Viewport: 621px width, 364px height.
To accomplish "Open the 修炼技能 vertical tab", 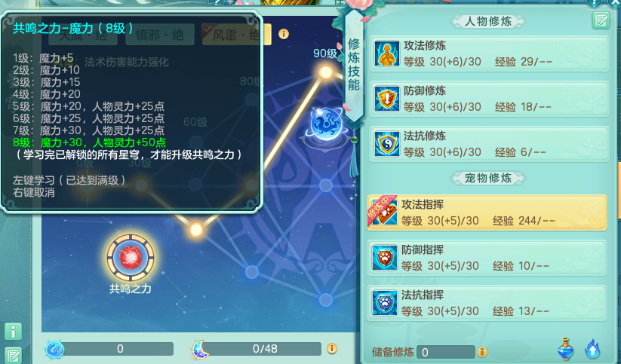I will pos(354,65).
